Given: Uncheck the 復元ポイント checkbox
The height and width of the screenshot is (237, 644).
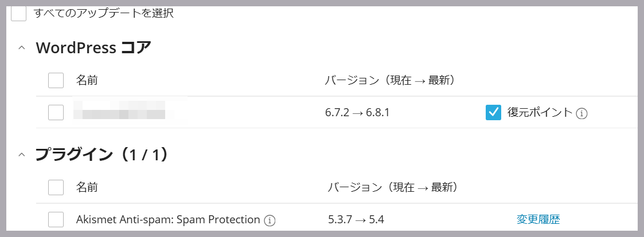Looking at the screenshot, I should click(493, 112).
